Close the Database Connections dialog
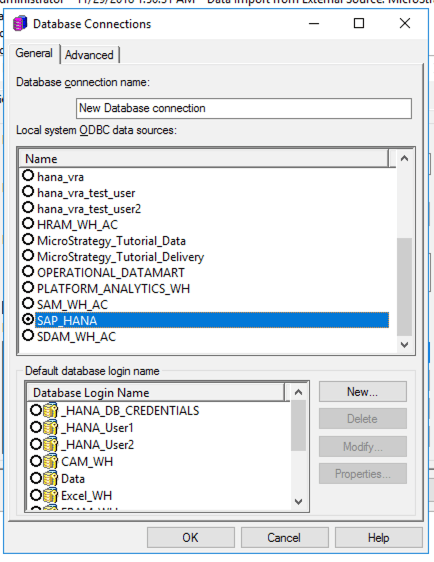Viewport: 434px width, 562px height. pyautogui.click(x=405, y=23)
